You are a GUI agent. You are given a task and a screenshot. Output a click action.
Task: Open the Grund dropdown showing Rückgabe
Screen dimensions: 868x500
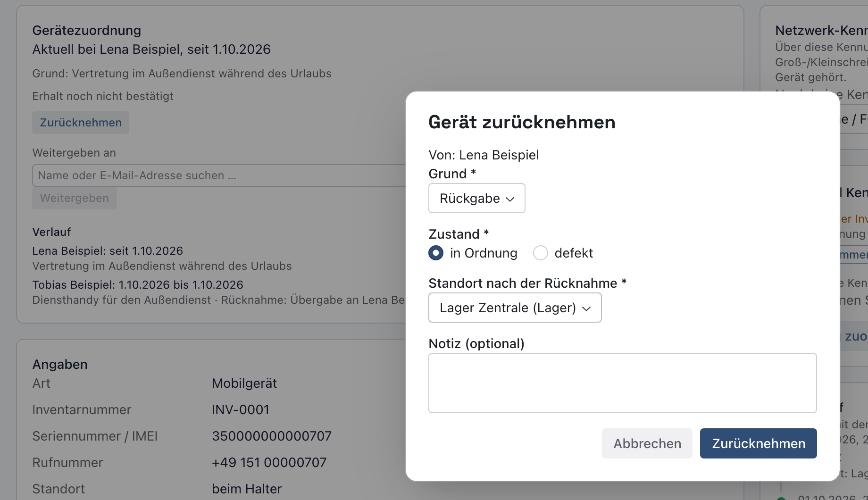pos(476,198)
